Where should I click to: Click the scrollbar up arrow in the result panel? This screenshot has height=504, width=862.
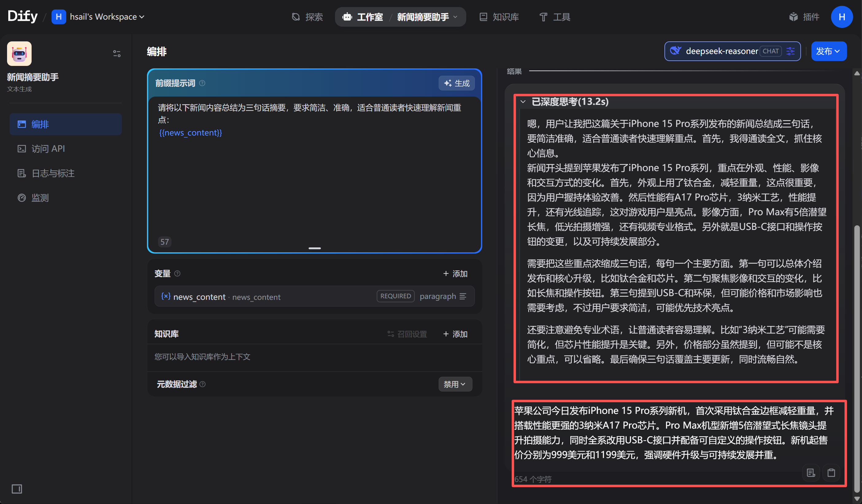pos(857,73)
